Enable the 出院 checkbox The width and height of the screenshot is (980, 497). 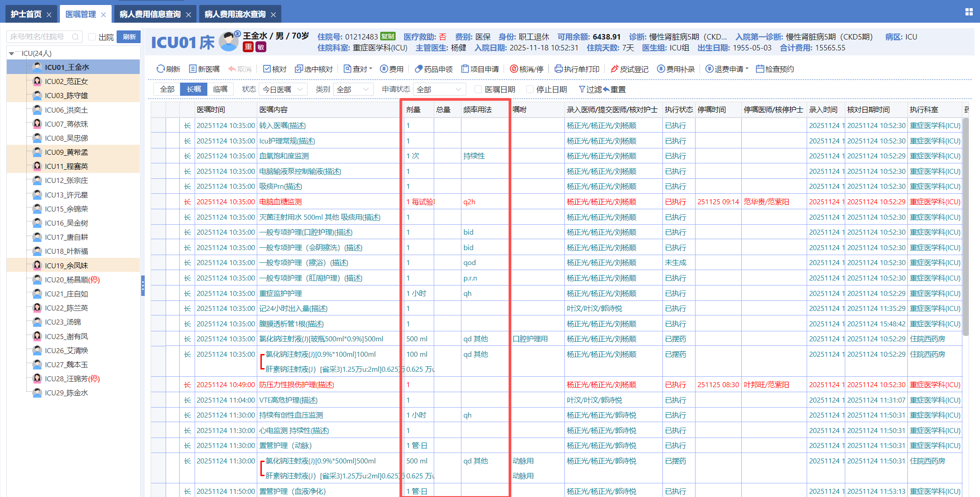92,37
